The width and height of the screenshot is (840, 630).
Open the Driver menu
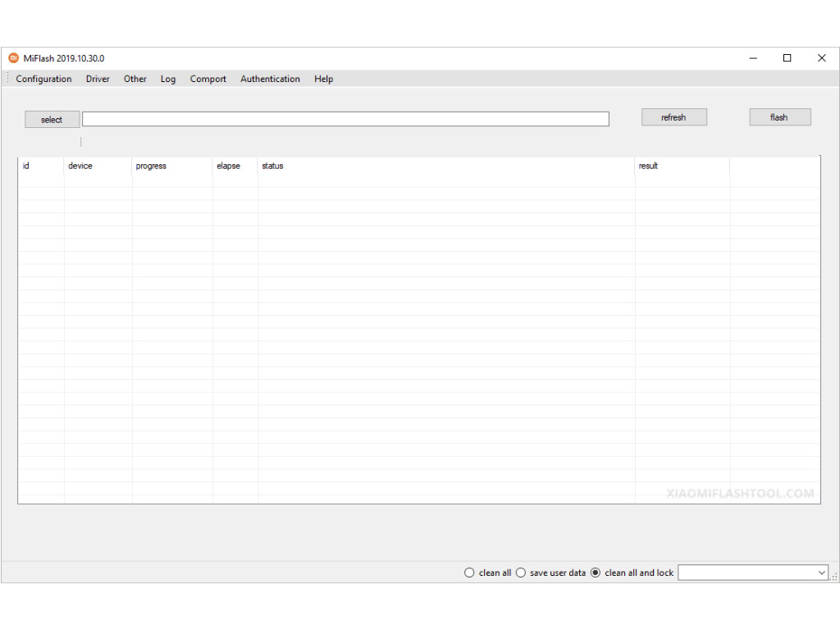(98, 80)
